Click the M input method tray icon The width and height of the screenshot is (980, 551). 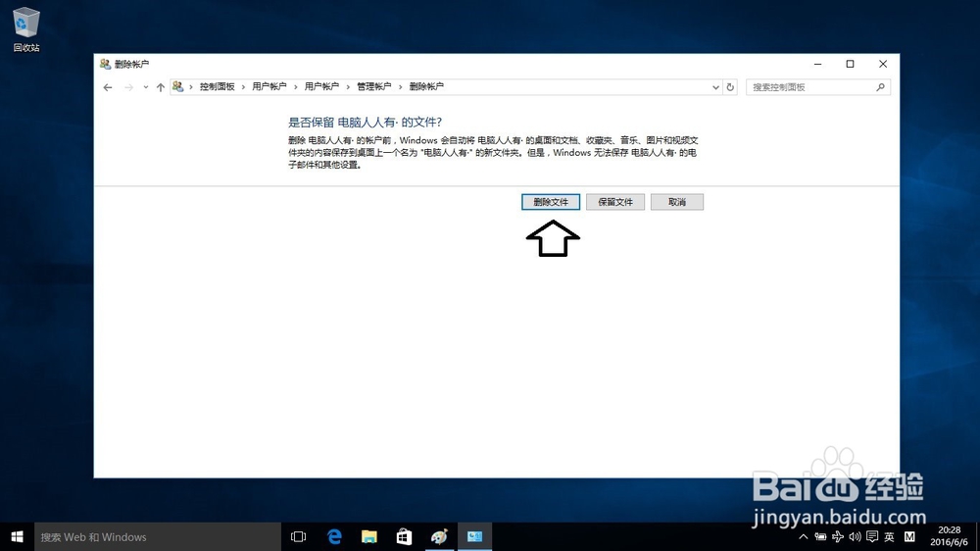point(909,536)
